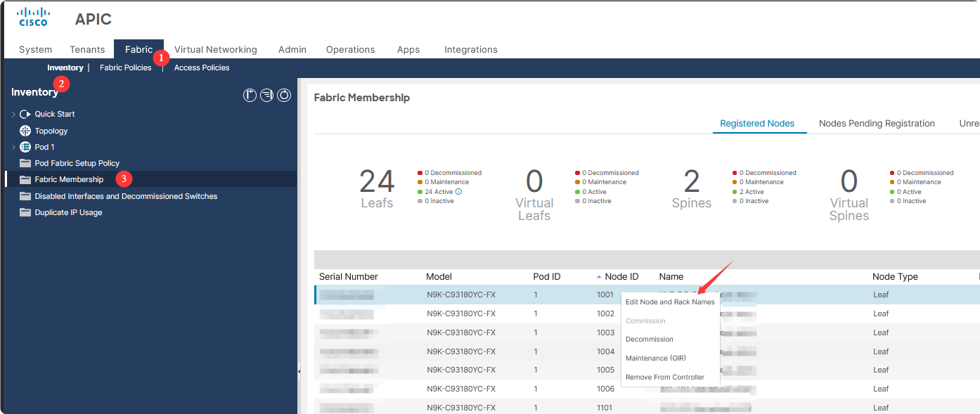Select the Node ID 1005 cell
The width and height of the screenshot is (980, 414).
(605, 370)
